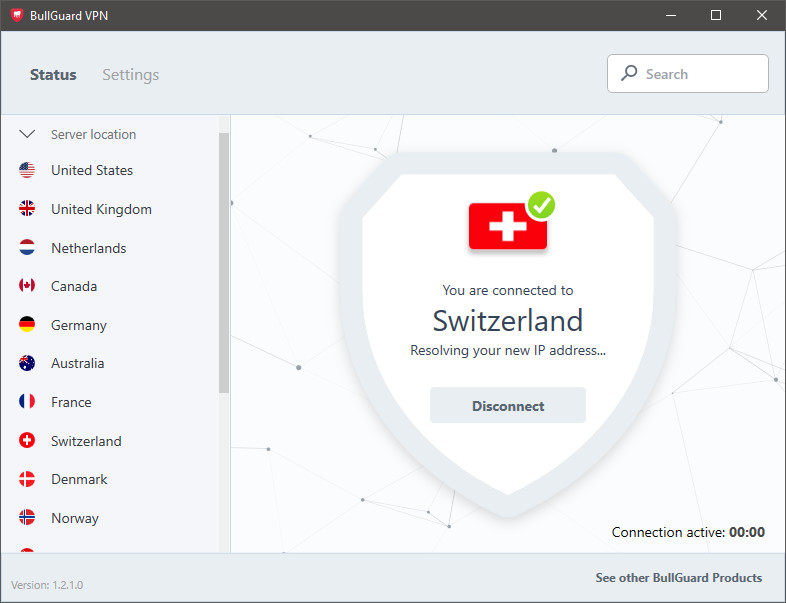786x603 pixels.
Task: Click the Norway flag icon
Action: [x=27, y=517]
